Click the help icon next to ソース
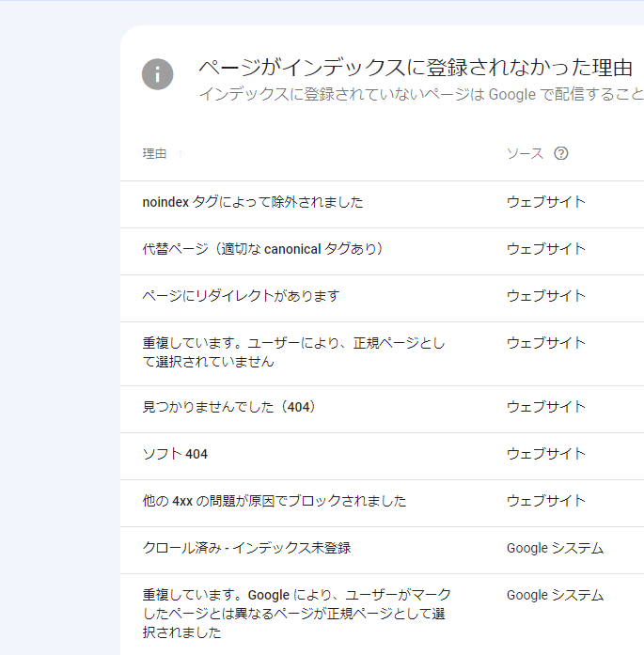Screen dimensions: 644x655 coord(561,154)
